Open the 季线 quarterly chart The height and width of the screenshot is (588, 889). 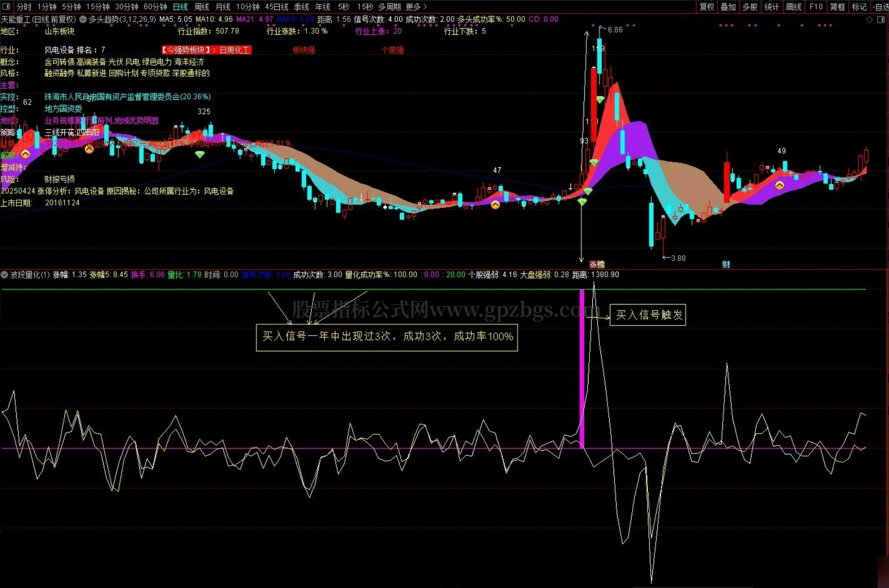302,7
